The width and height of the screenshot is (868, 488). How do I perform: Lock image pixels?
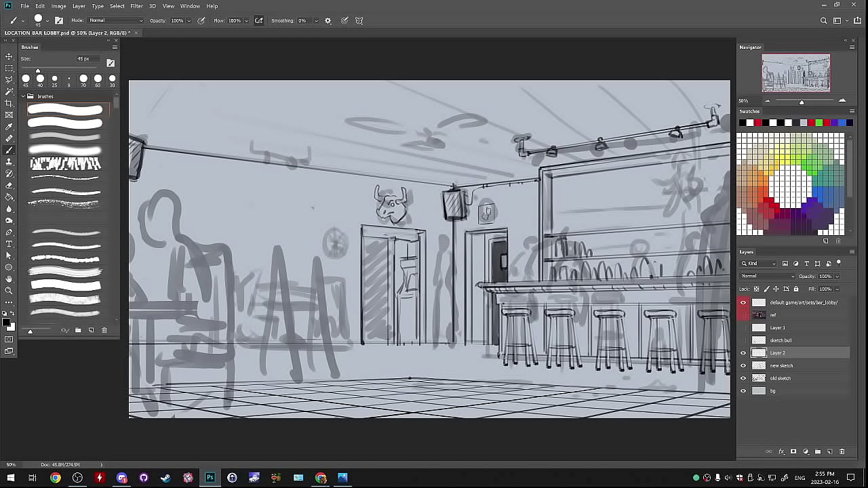point(767,289)
